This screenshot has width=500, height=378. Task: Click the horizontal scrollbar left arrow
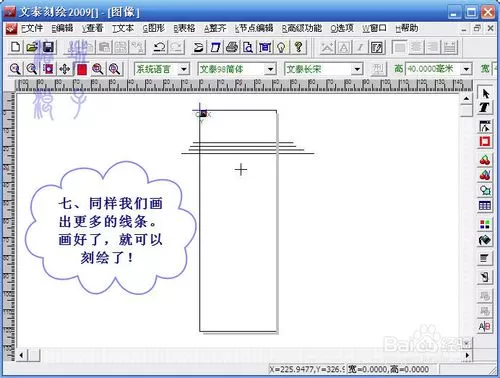[21, 355]
